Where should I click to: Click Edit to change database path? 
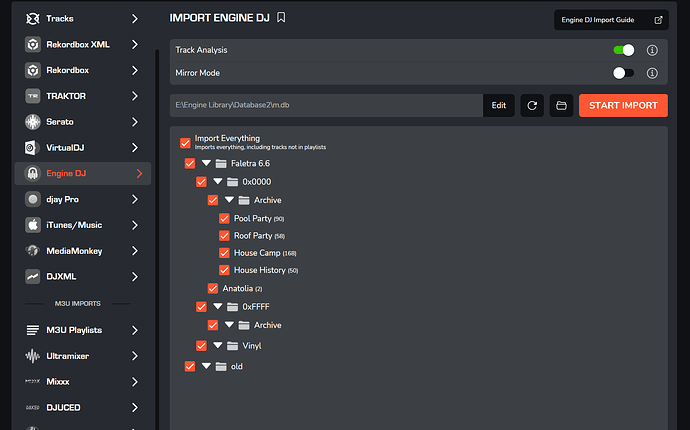(499, 106)
